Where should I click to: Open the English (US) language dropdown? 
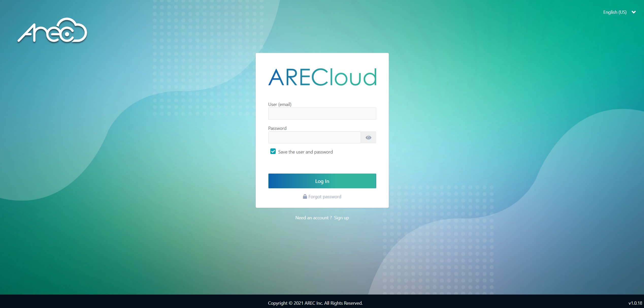pos(619,12)
